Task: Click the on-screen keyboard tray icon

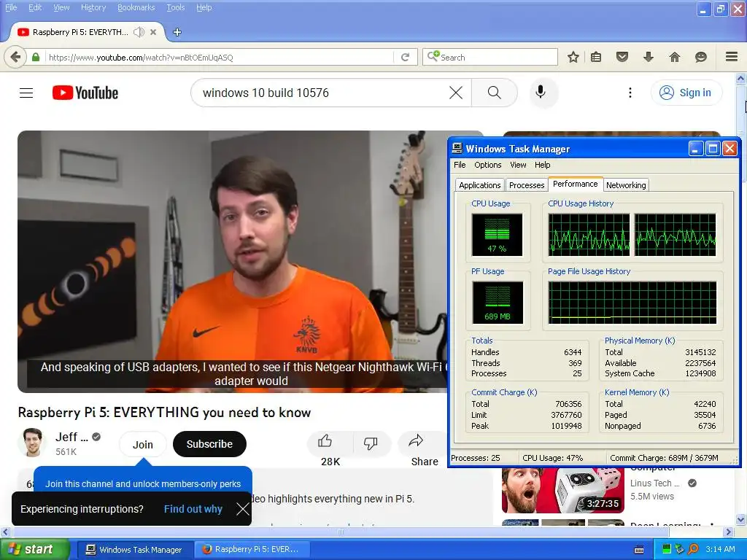Action: pos(639,550)
